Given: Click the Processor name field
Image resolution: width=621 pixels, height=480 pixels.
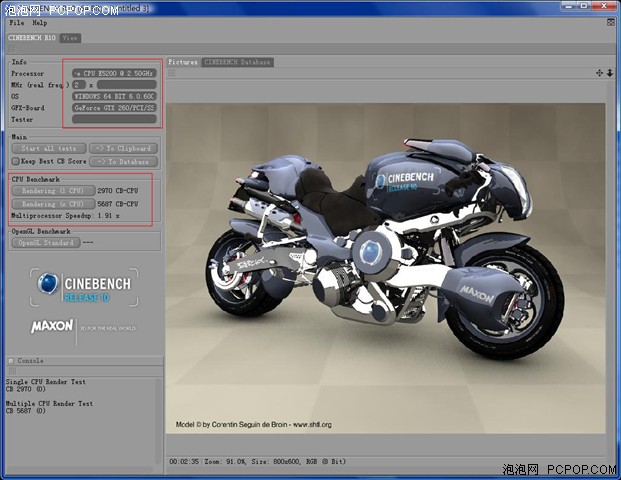Looking at the screenshot, I should (x=114, y=73).
